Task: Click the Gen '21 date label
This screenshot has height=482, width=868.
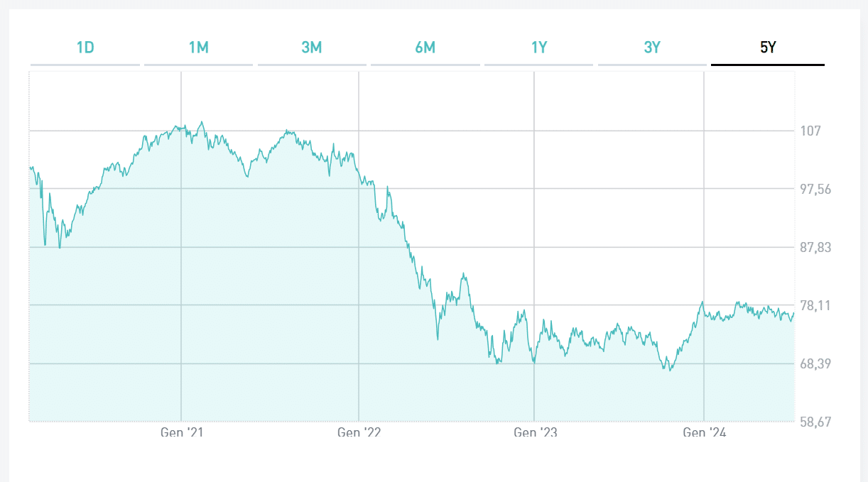Action: pos(182,432)
